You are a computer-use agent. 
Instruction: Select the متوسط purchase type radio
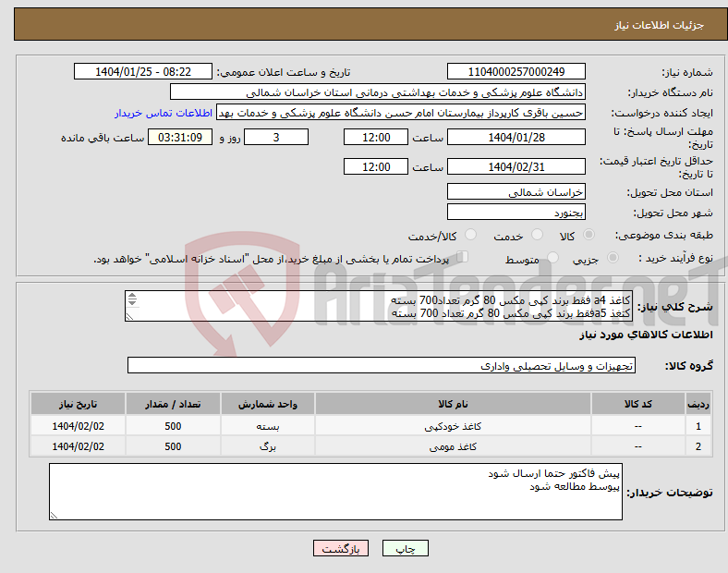coord(552,257)
